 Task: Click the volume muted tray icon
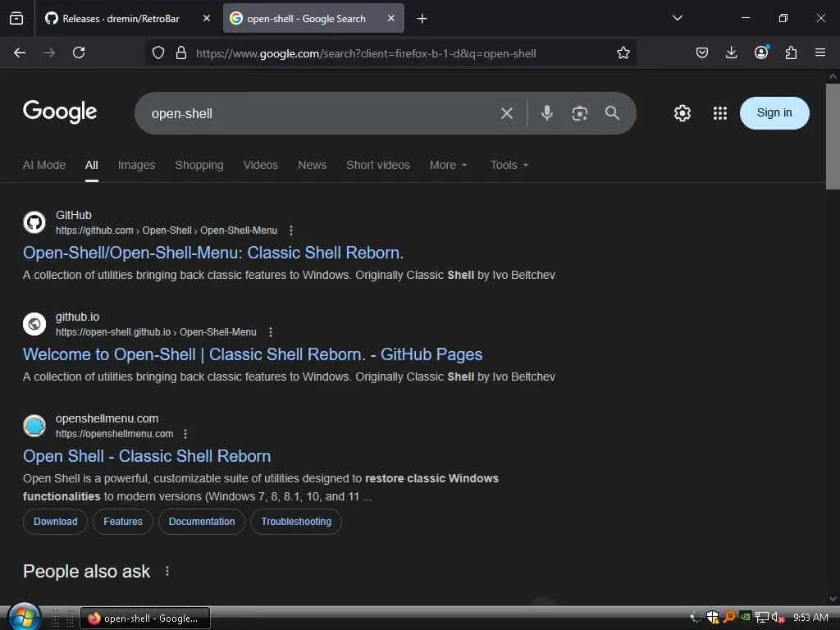(x=778, y=618)
